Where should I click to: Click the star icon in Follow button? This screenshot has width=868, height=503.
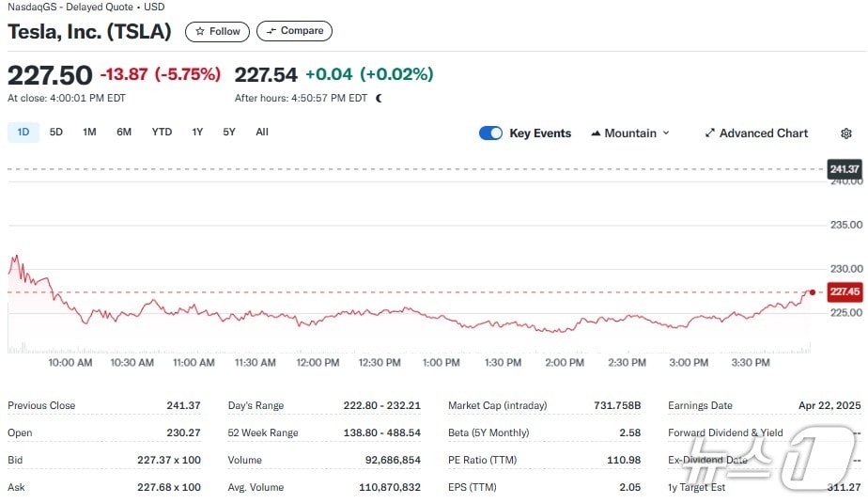click(200, 31)
